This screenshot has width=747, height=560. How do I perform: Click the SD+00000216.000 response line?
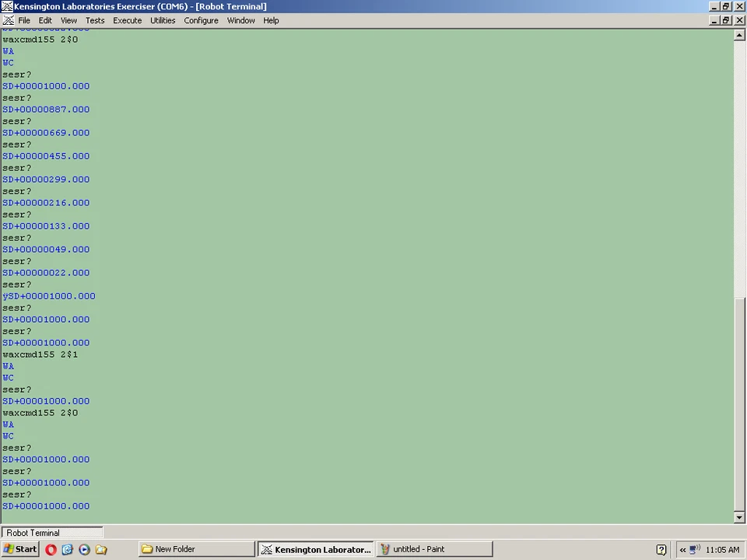pyautogui.click(x=46, y=203)
